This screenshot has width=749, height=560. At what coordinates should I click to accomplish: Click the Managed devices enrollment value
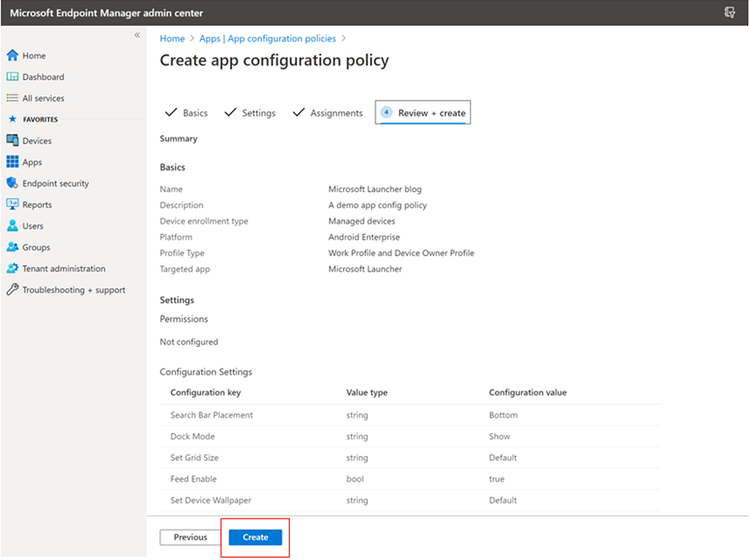pos(362,221)
